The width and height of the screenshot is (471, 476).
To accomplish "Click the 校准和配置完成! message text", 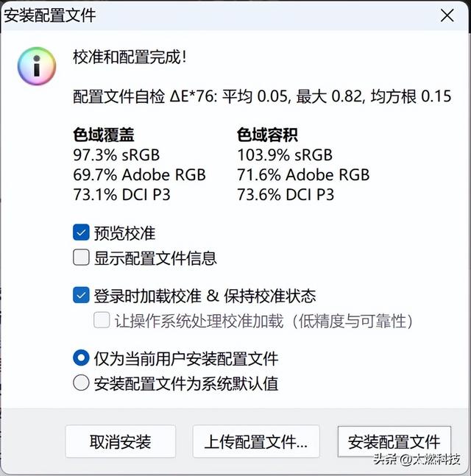I will (130, 57).
